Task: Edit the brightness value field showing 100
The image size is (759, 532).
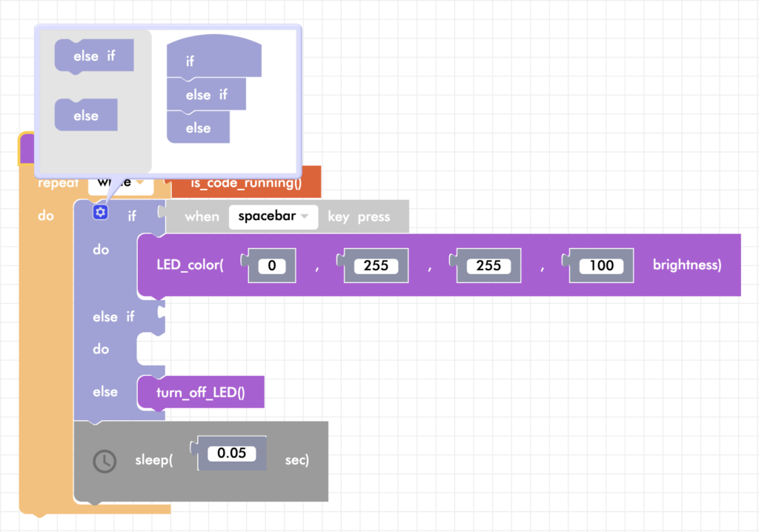Action: pyautogui.click(x=601, y=265)
